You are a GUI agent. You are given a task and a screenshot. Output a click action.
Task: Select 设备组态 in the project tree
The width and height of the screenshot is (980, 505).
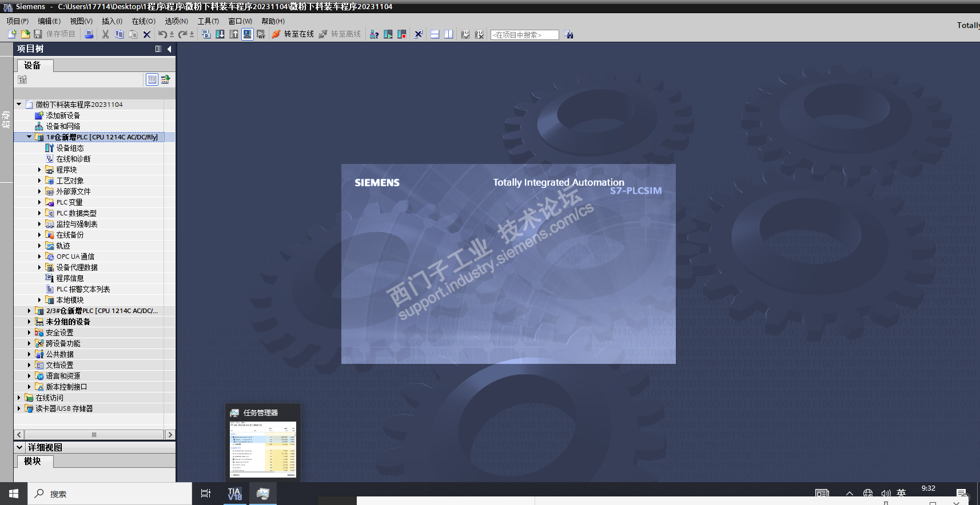70,148
